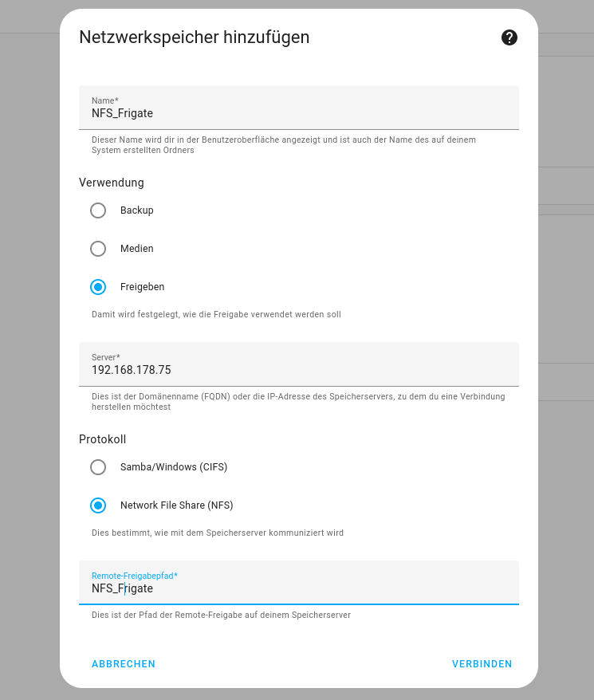The image size is (594, 700).
Task: Click Verbinden to connect the storage
Action: pos(482,664)
